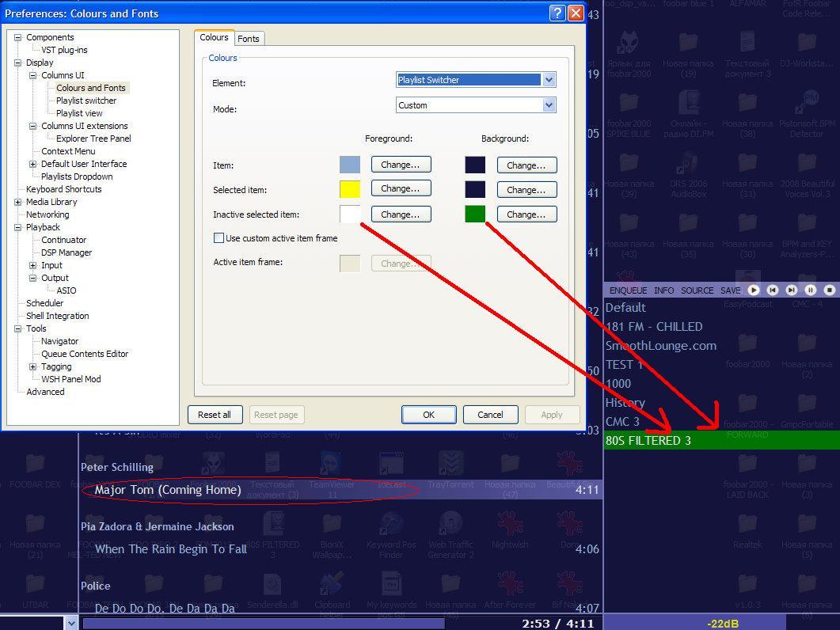Click SAVE in the player toolbar
Screen dimensions: 840x630
730,290
